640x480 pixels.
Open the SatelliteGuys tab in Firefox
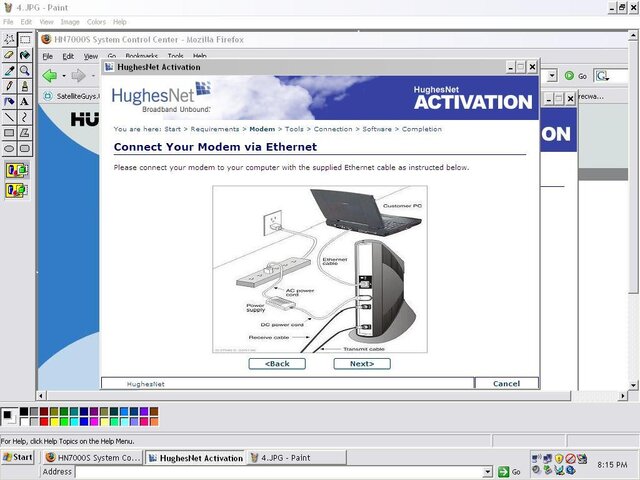tap(71, 96)
